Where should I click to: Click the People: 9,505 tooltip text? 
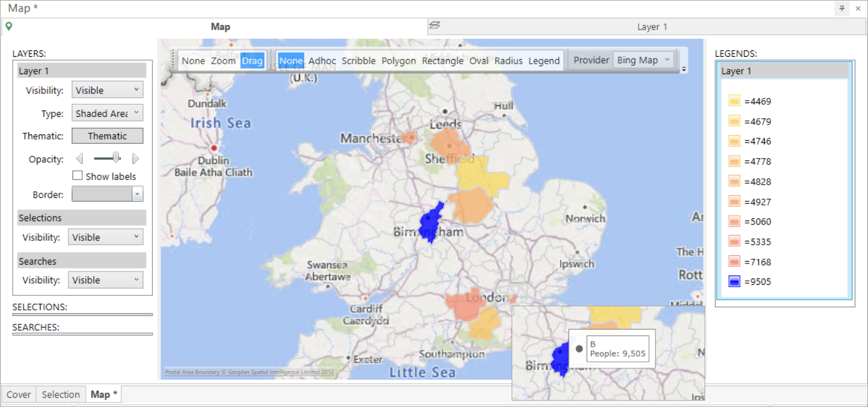[618, 354]
